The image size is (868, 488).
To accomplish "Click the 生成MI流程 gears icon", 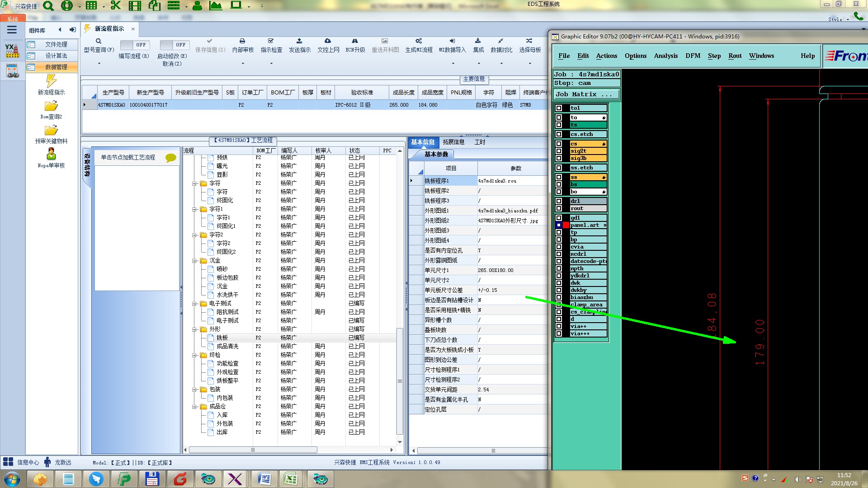I will (x=419, y=41).
